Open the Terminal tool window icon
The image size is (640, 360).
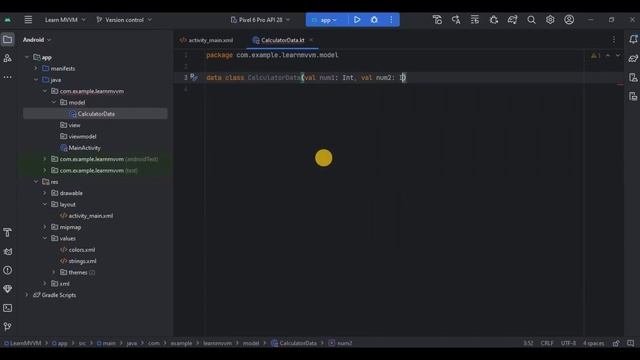[7, 308]
